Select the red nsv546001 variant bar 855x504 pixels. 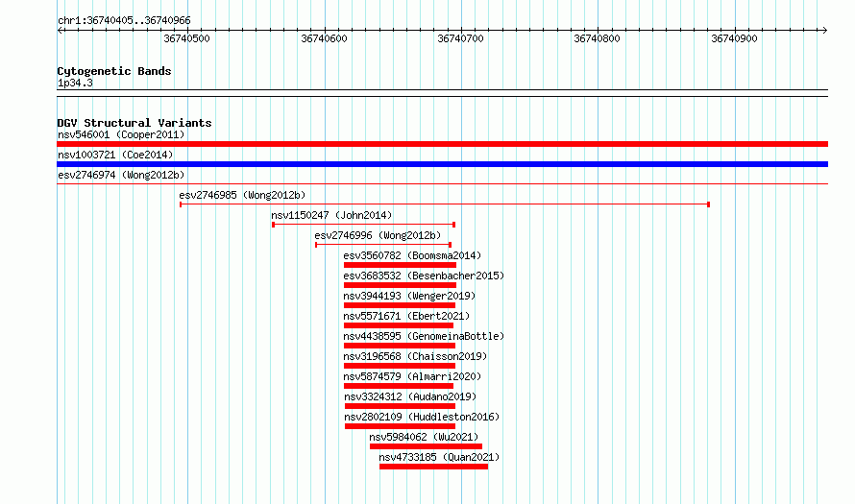click(x=442, y=144)
